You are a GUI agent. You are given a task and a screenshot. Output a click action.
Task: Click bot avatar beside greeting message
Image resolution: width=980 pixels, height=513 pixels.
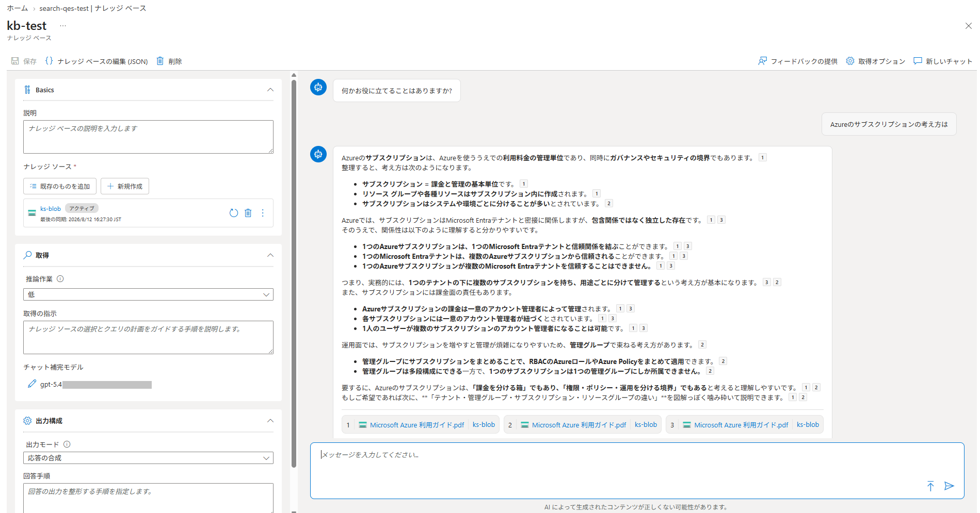(x=318, y=87)
